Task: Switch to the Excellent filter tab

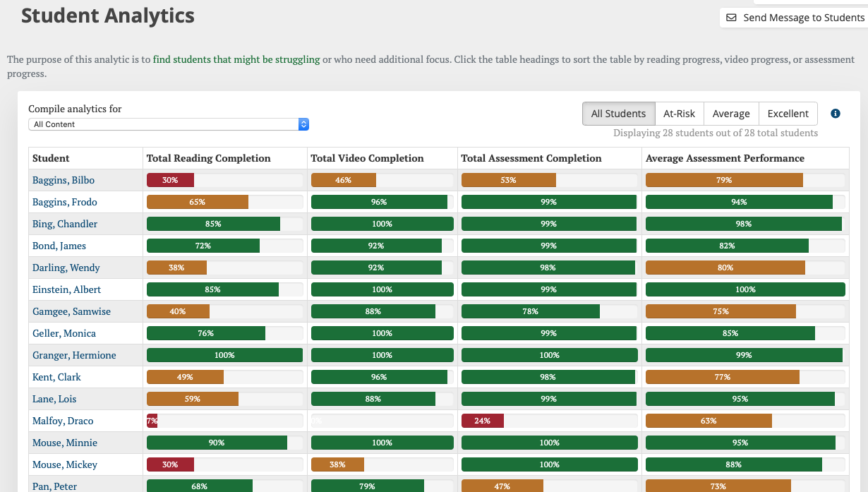Action: [x=788, y=114]
